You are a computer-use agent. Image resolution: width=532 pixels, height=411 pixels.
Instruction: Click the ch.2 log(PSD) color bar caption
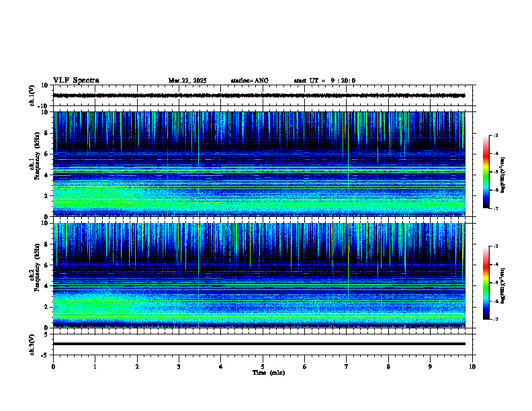click(x=503, y=286)
